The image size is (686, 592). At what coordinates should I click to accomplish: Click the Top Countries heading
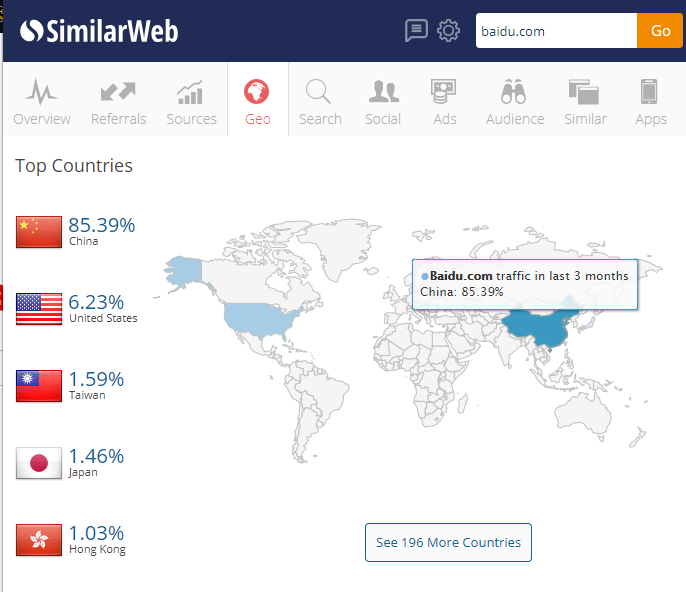pos(74,166)
